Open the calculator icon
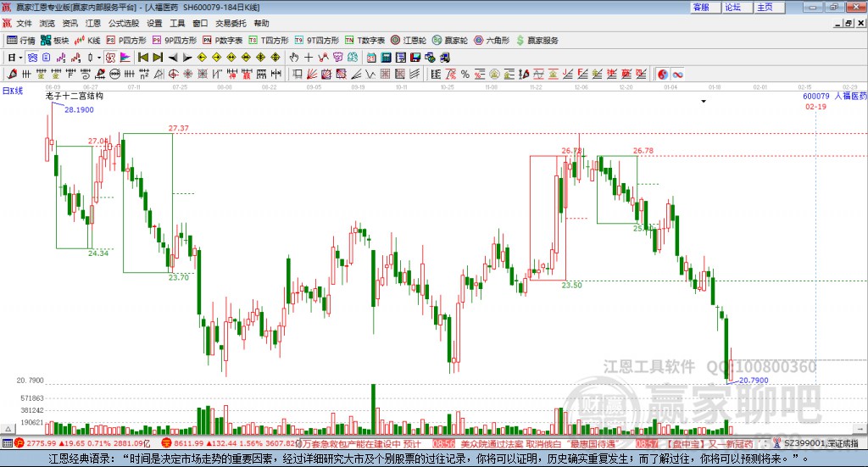 coord(386,58)
